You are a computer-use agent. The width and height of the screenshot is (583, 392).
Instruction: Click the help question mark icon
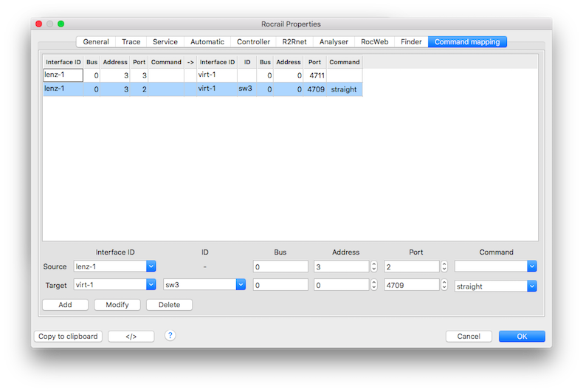[x=170, y=336]
